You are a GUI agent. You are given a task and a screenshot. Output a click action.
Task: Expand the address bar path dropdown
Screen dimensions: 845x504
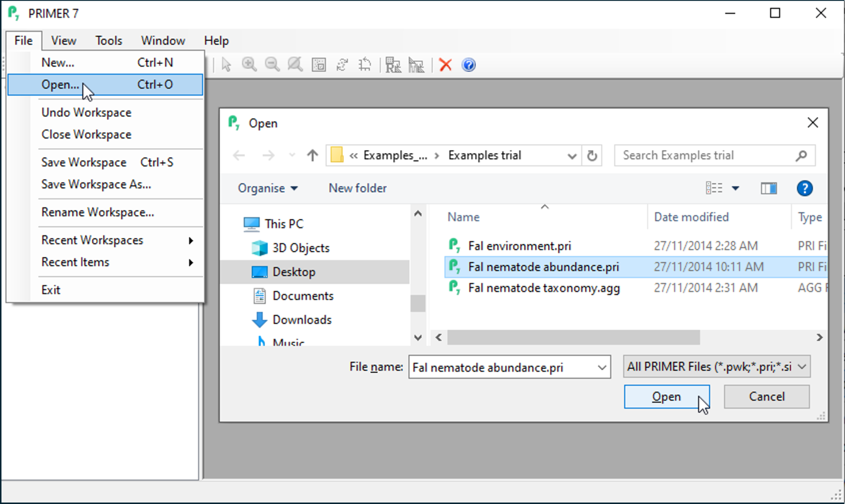(x=572, y=156)
